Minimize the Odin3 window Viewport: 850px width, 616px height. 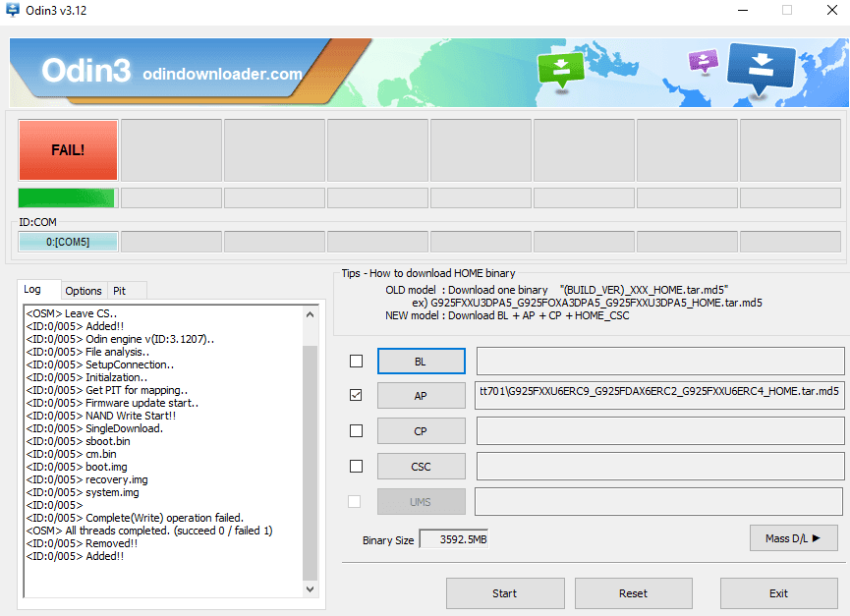(x=743, y=10)
